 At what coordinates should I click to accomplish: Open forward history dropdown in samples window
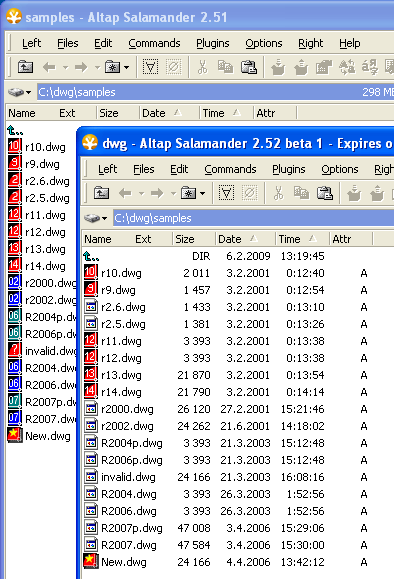click(x=97, y=67)
